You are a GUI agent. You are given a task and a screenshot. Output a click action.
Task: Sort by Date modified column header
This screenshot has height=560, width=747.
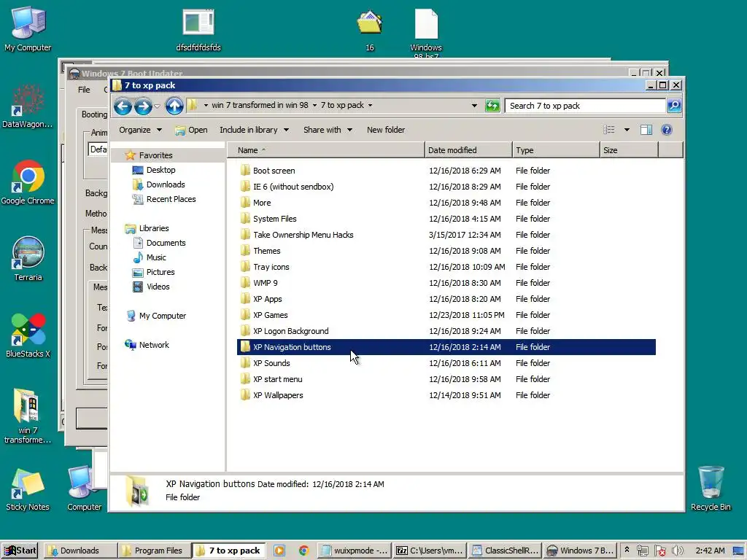[468, 150]
